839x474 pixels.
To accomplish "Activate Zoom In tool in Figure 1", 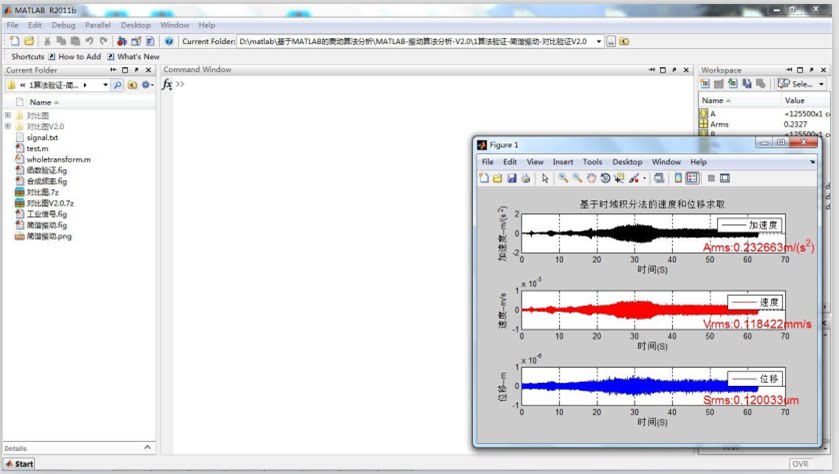I will click(x=563, y=178).
